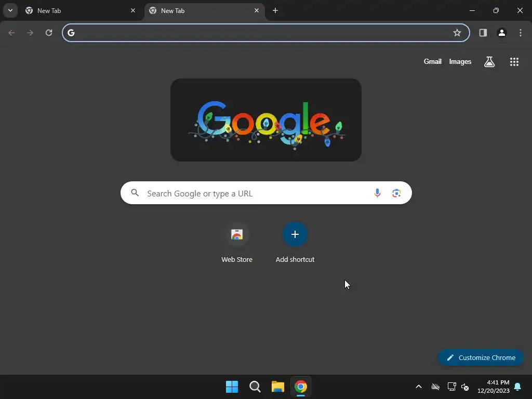Screen dimensions: 532x399
Task: Click the Google G icon in address bar
Action: (71, 33)
